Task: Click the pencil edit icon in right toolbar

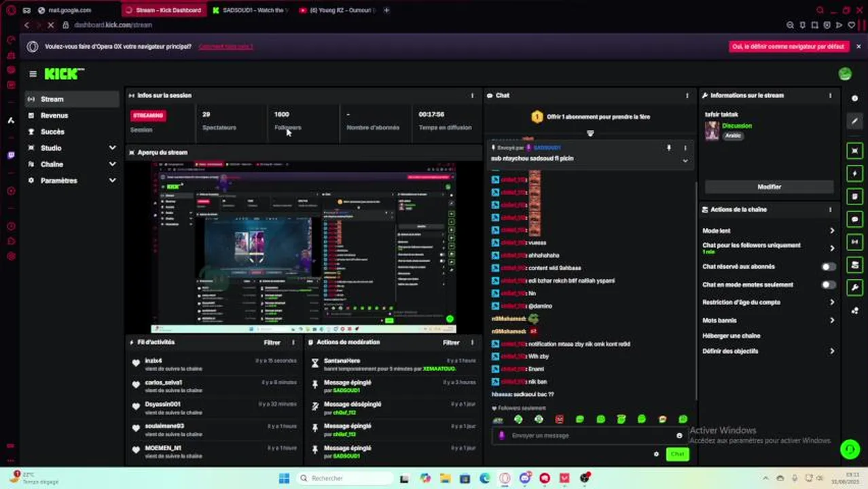Action: click(x=854, y=121)
